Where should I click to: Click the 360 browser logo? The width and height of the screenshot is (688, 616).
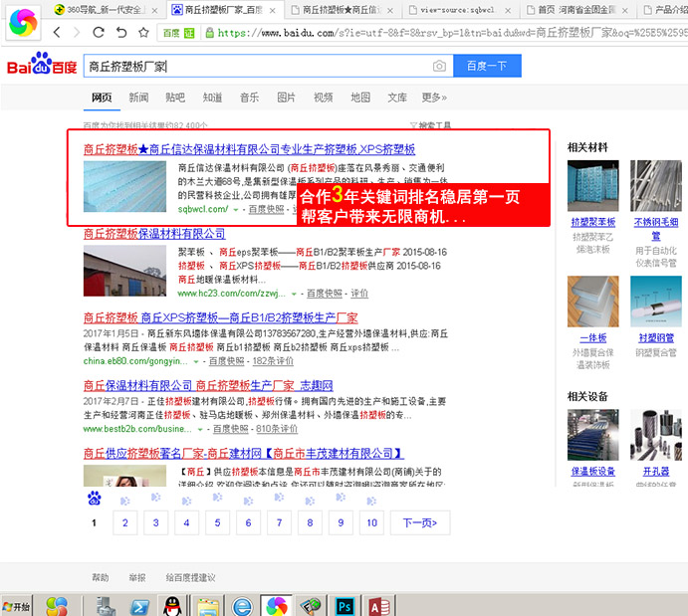point(23,22)
